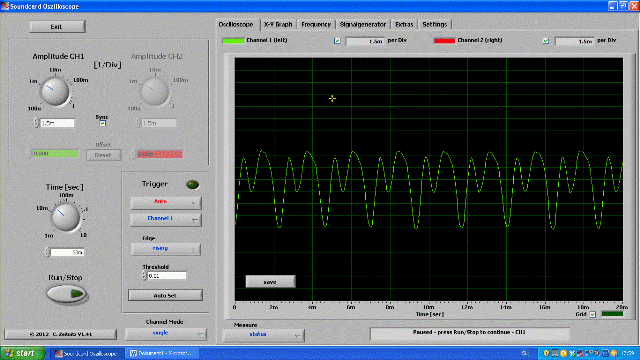Image resolution: width=640 pixels, height=360 pixels.
Task: Switch to Soundcard Oscilloscope taskbar item
Action: [87, 353]
